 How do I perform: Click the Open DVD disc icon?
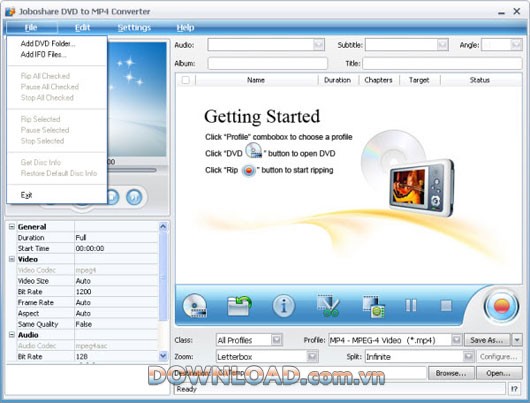(195, 306)
